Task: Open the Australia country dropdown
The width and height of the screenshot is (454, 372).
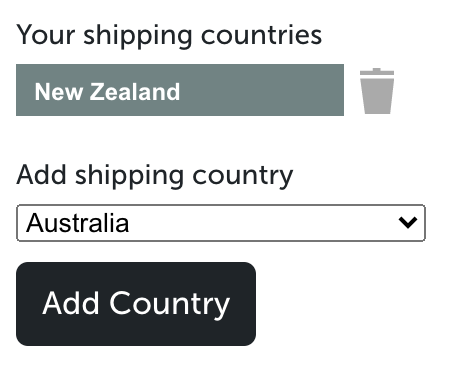Action: pos(221,223)
